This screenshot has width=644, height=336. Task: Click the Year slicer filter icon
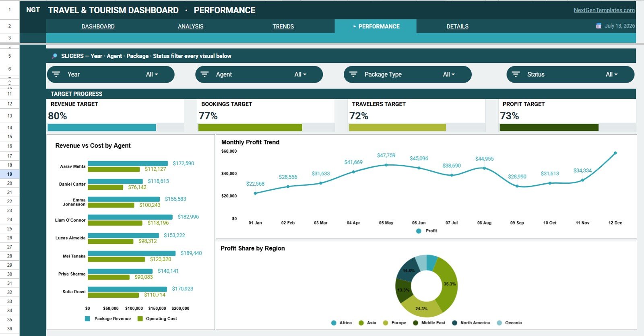coord(56,74)
